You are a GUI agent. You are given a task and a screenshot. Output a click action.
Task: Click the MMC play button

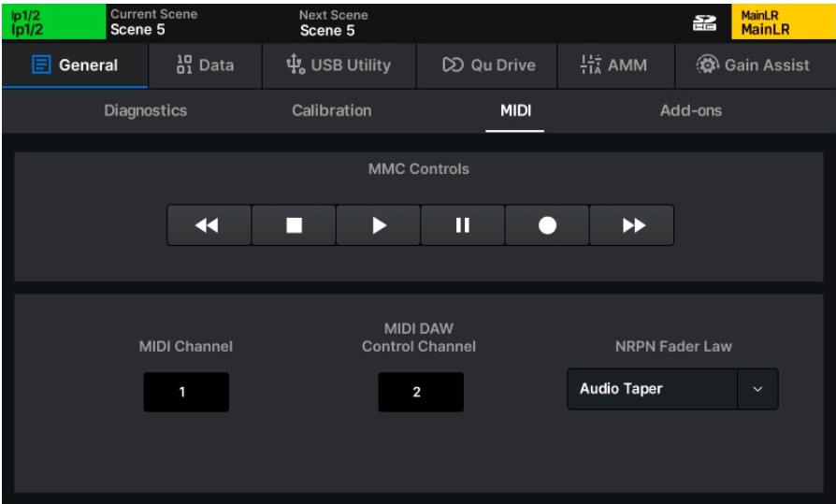click(x=379, y=225)
